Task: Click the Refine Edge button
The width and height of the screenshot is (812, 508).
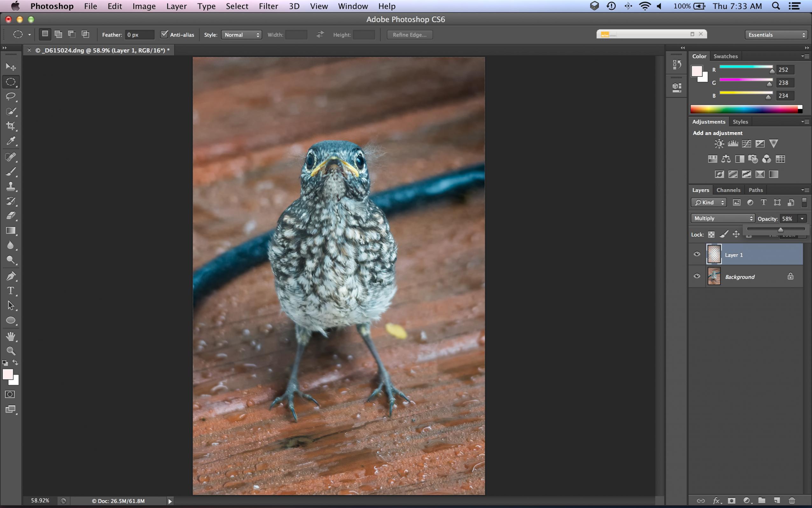Action: (410, 35)
